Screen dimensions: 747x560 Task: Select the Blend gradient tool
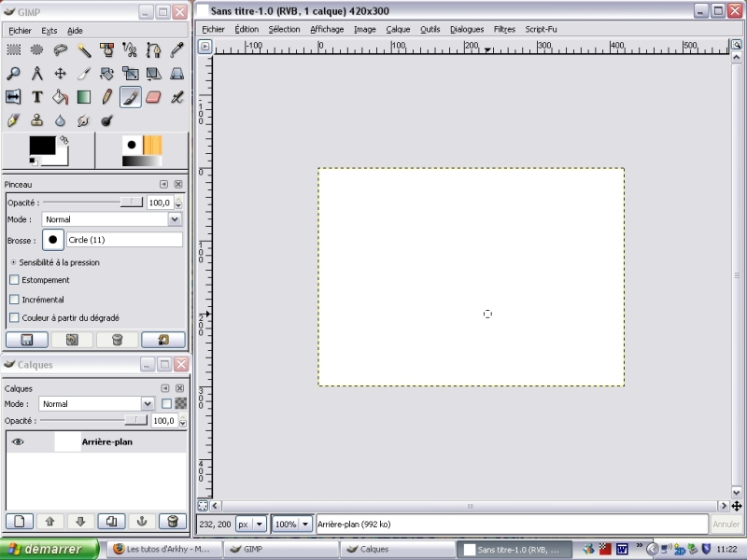[84, 97]
